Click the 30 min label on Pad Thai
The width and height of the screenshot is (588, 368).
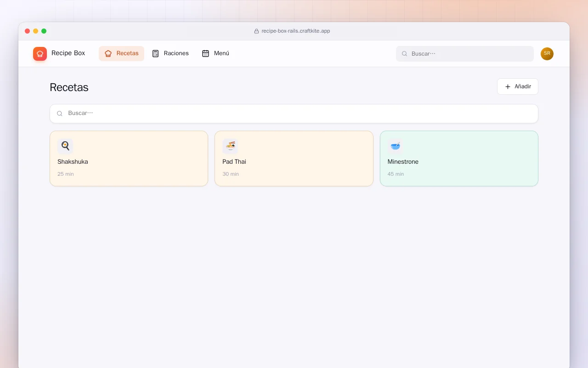(231, 174)
